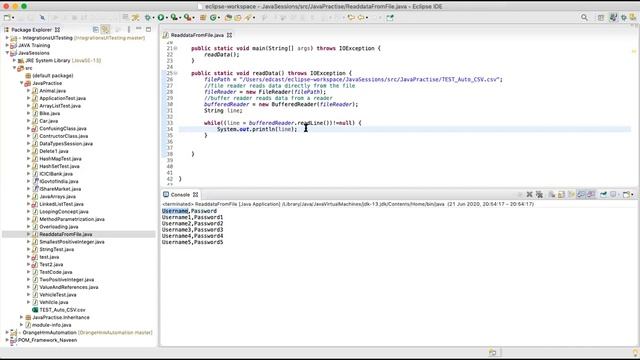Click the magnifier Quick Access search icon
640x360 pixels.
click(584, 18)
